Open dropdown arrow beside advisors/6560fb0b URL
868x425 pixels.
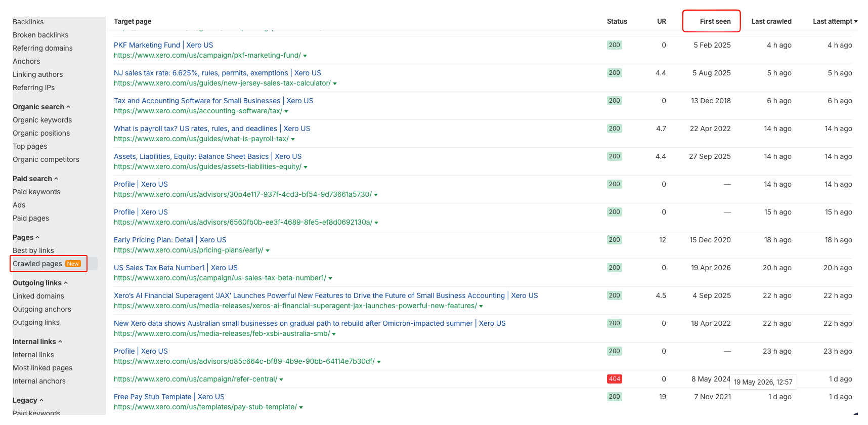[x=376, y=223]
